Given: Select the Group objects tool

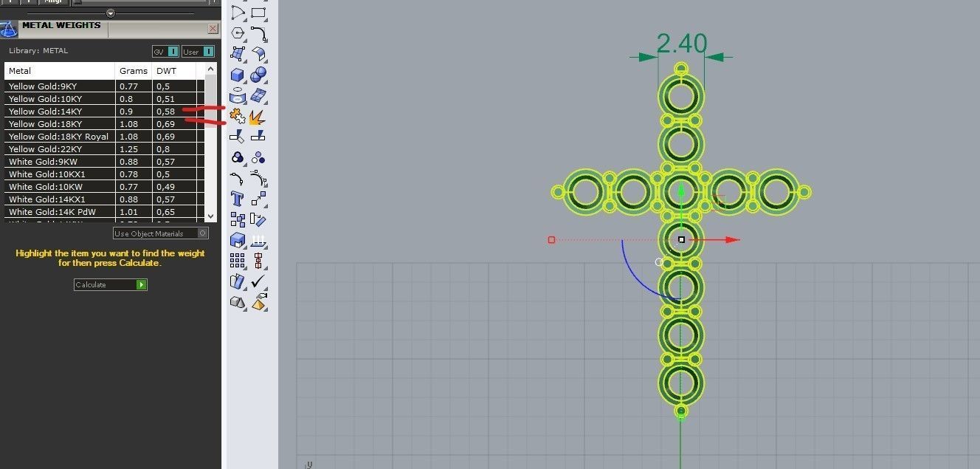Looking at the screenshot, I should tap(237, 157).
